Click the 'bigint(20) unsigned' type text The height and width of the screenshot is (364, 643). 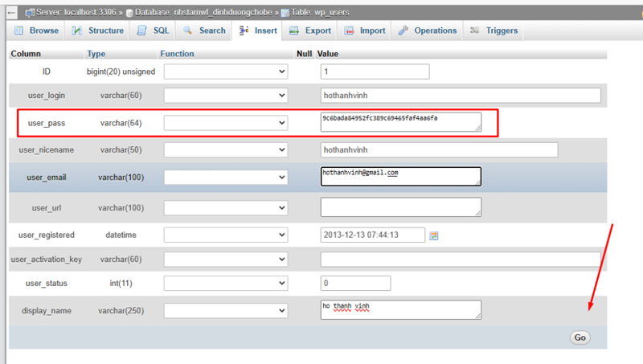121,72
